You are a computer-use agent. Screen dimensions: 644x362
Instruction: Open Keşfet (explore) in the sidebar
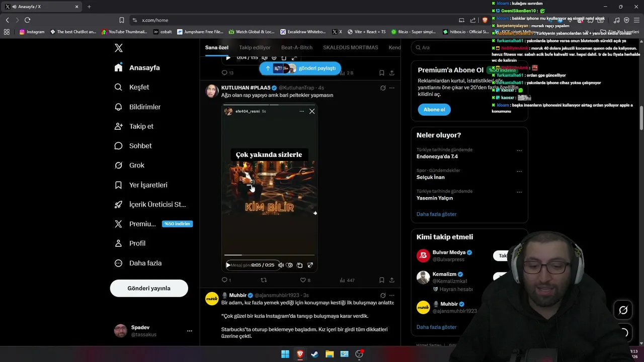(x=132, y=87)
